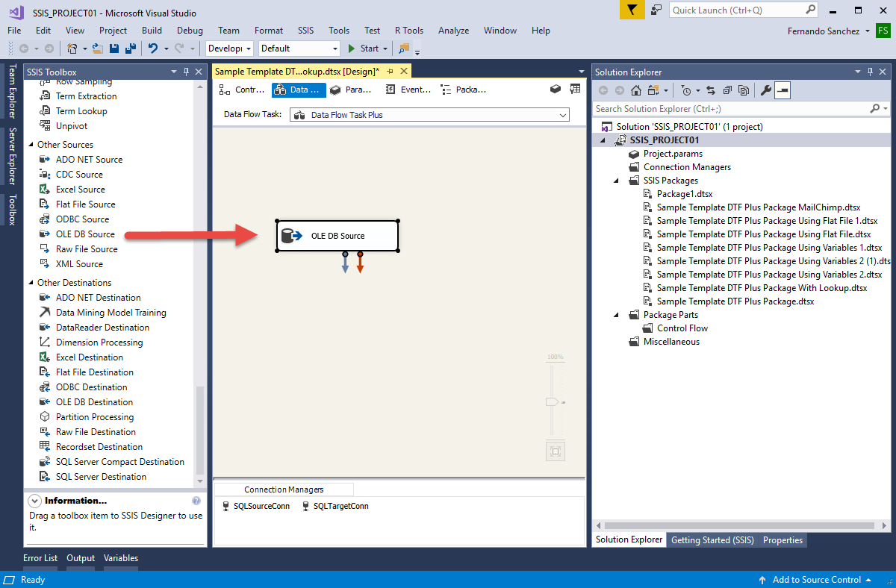Collapse the SSIS Packages folder
Viewport: 896px width, 588px height.
pos(616,181)
